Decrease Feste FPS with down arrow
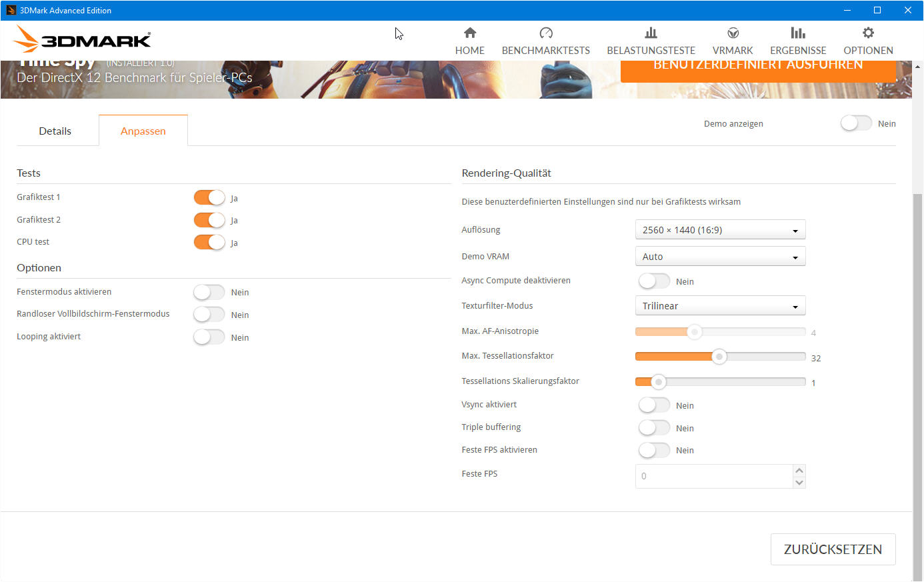 click(x=799, y=482)
